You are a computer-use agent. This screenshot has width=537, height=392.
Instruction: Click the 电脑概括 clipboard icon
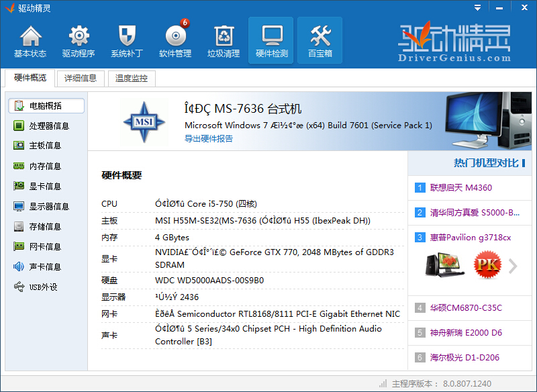coord(19,106)
